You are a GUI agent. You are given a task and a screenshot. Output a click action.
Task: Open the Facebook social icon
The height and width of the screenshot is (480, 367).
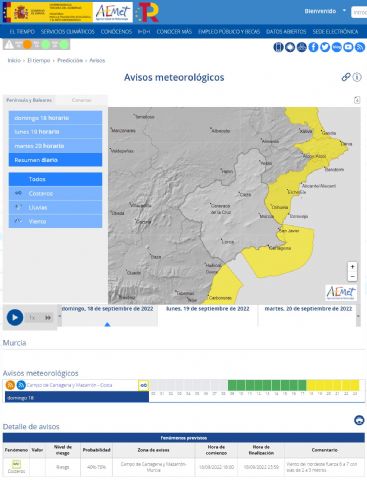[x=313, y=47]
